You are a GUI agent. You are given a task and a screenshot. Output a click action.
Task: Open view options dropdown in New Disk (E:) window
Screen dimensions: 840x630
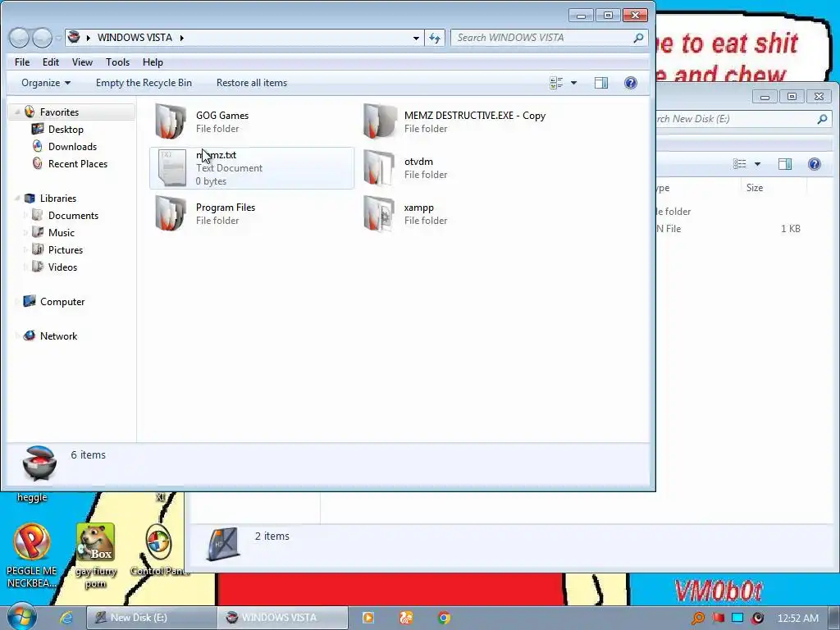click(757, 164)
